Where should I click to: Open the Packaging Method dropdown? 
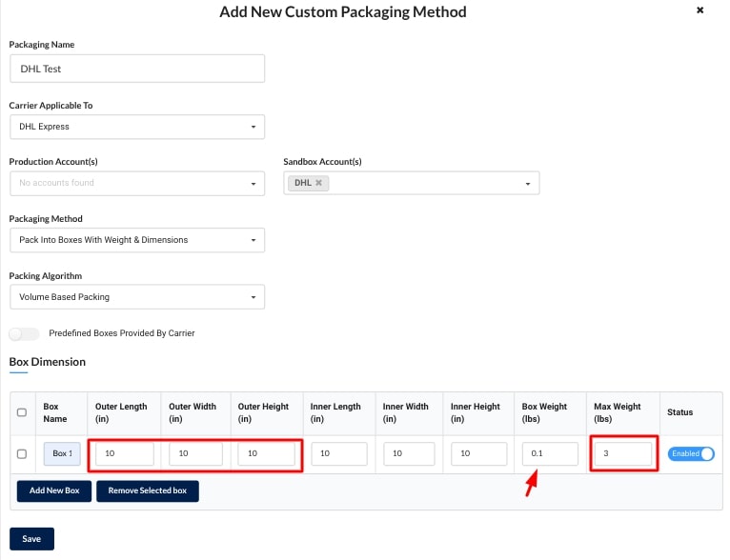coord(137,240)
